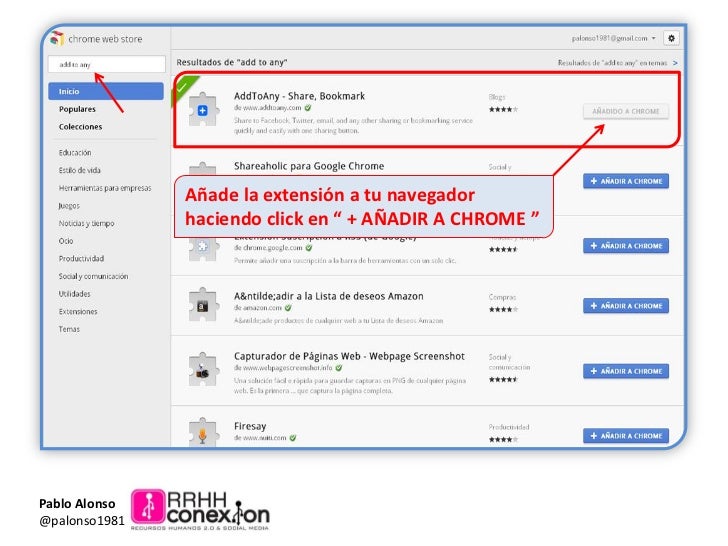Select the Extensiones category
Viewport: 728px width, 546px height.
(78, 312)
